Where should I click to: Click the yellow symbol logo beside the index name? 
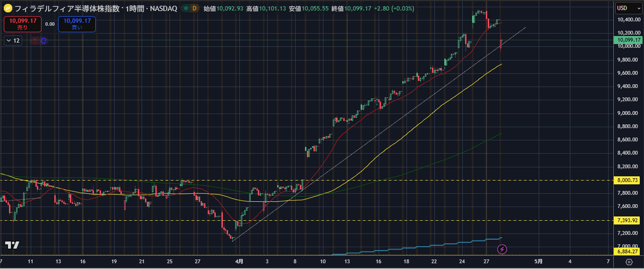click(x=8, y=9)
